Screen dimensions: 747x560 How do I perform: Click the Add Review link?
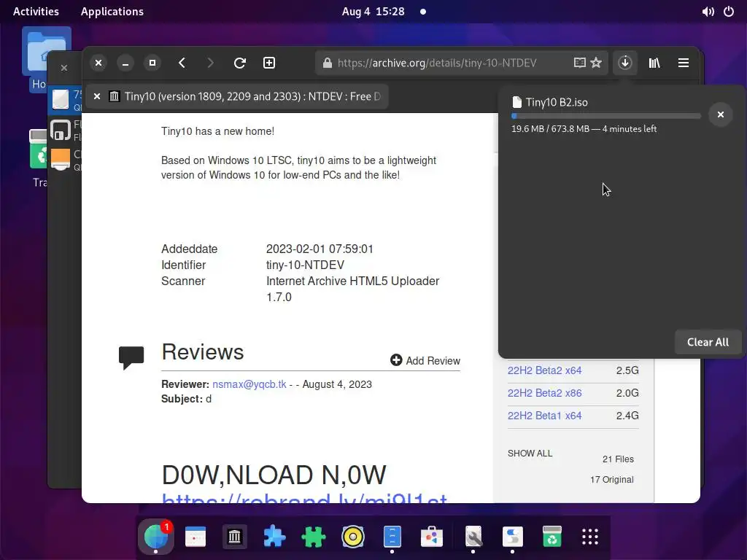point(425,360)
